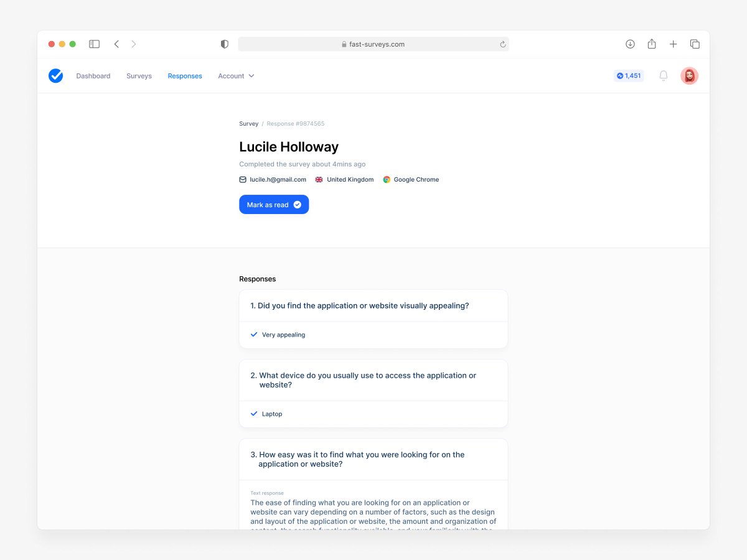Click the United Kingdom flag icon
The height and width of the screenshot is (560, 747).
[x=319, y=179]
